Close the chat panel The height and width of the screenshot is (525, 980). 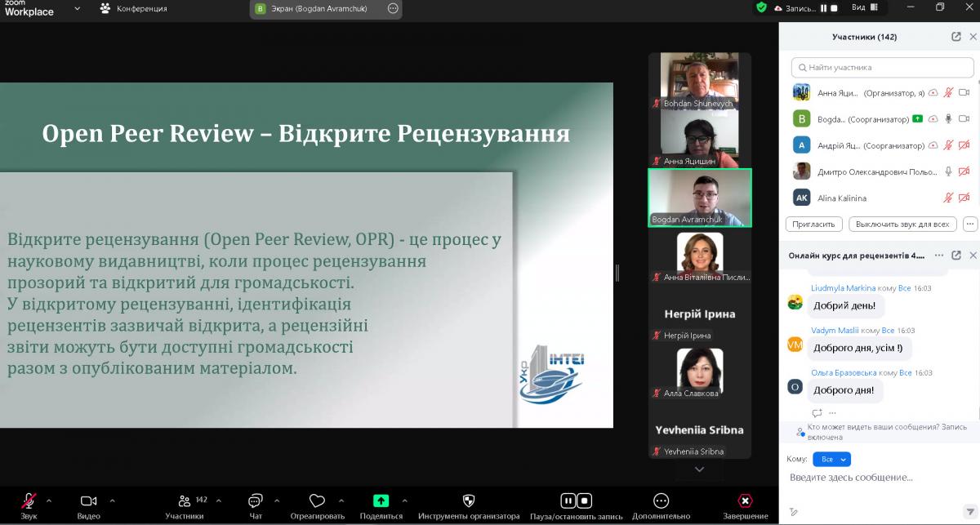pos(973,256)
